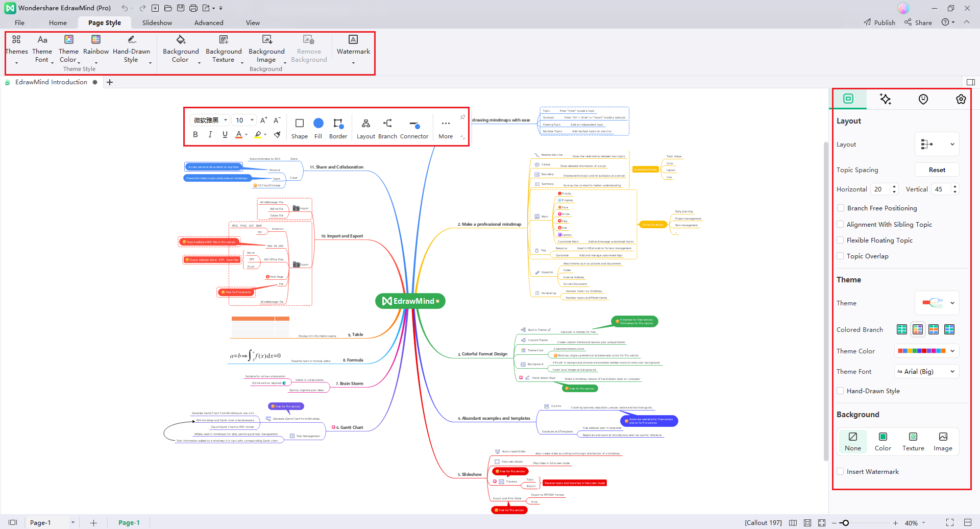Select None background option
Viewport: 980px width, 529px height.
[853, 442]
